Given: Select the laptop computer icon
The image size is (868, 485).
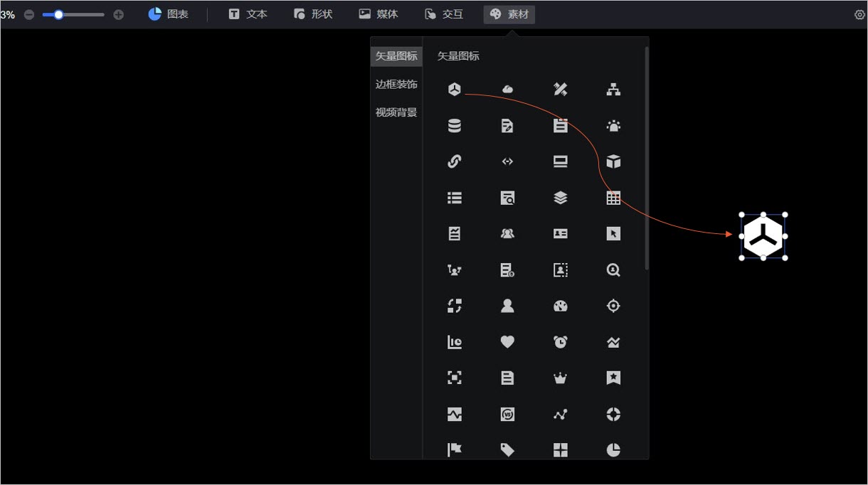Looking at the screenshot, I should tap(561, 161).
